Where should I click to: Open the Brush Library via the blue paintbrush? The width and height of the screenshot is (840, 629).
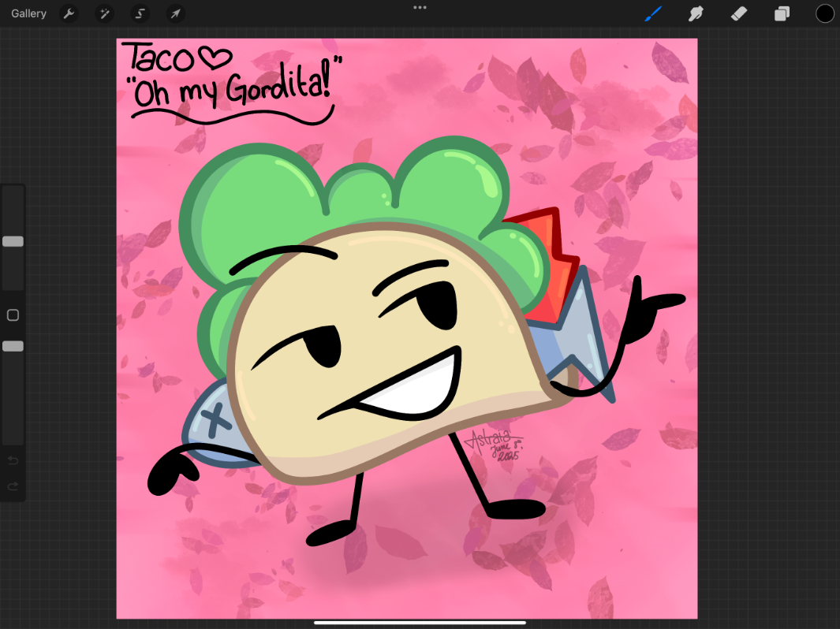(654, 13)
